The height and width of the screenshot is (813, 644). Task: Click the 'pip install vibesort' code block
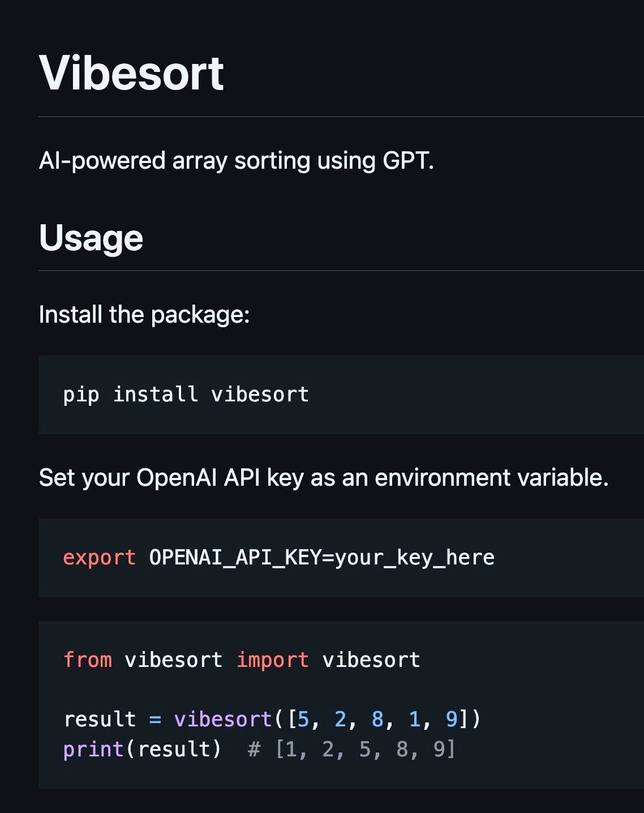pos(341,395)
